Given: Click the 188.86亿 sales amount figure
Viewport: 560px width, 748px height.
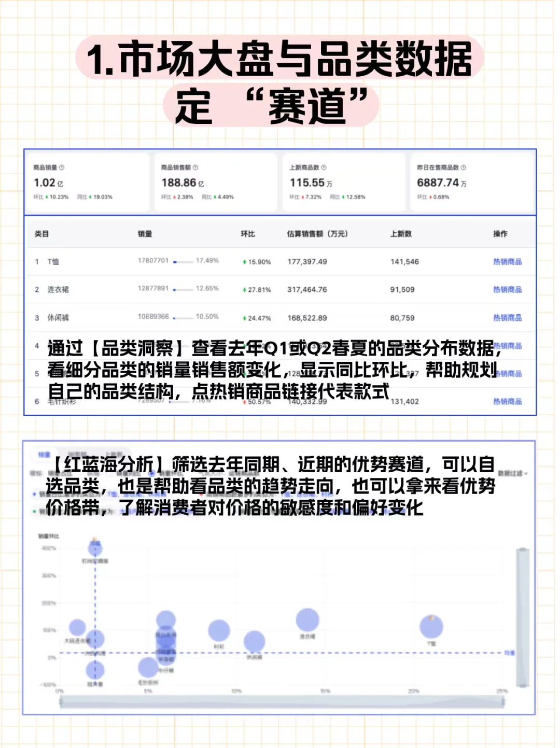Looking at the screenshot, I should pyautogui.click(x=183, y=182).
